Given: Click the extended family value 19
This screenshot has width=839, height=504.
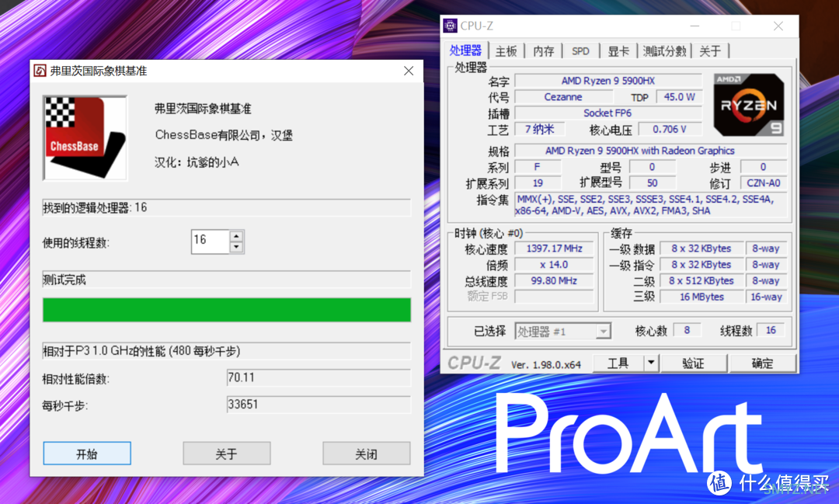Looking at the screenshot, I should click(538, 183).
